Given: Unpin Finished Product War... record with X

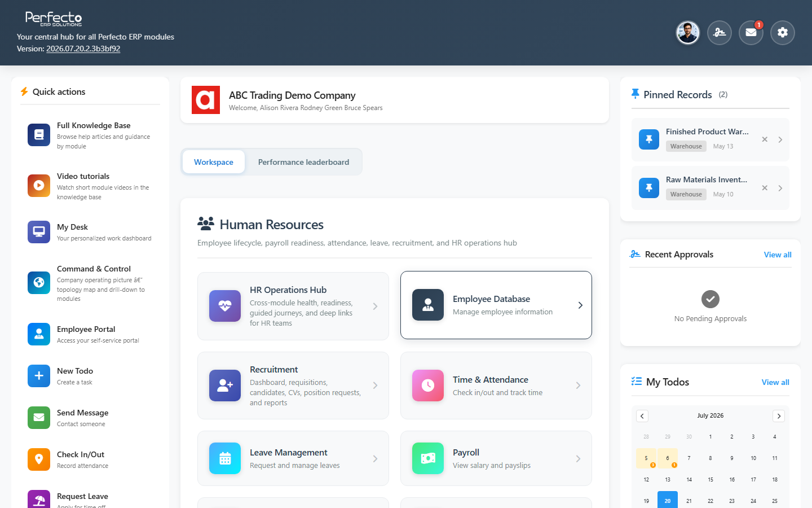Looking at the screenshot, I should click(765, 139).
